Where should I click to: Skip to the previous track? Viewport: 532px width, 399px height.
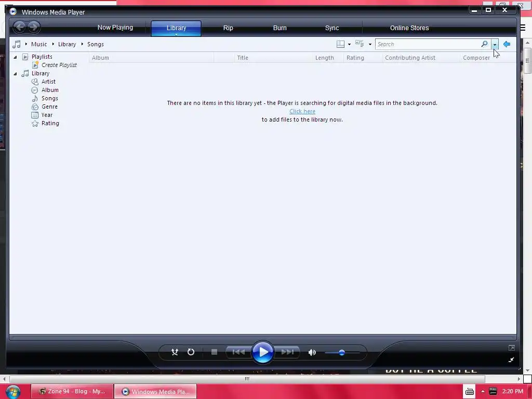(238, 352)
